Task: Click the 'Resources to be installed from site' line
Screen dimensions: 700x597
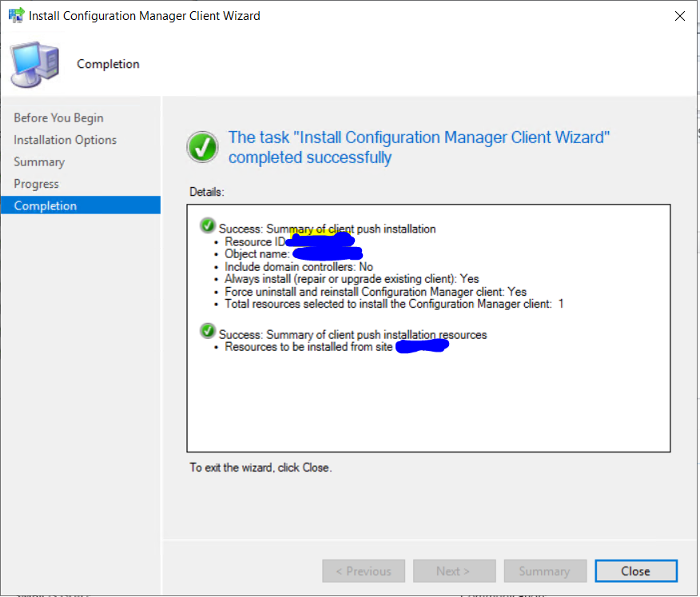Action: [x=308, y=347]
